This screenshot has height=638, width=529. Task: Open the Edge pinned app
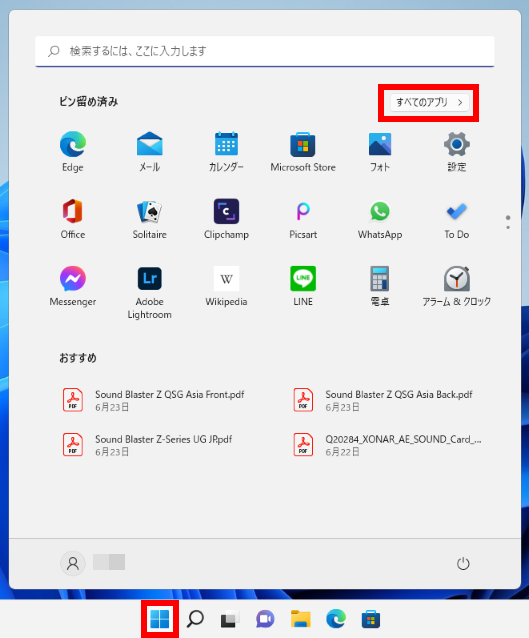pyautogui.click(x=73, y=152)
